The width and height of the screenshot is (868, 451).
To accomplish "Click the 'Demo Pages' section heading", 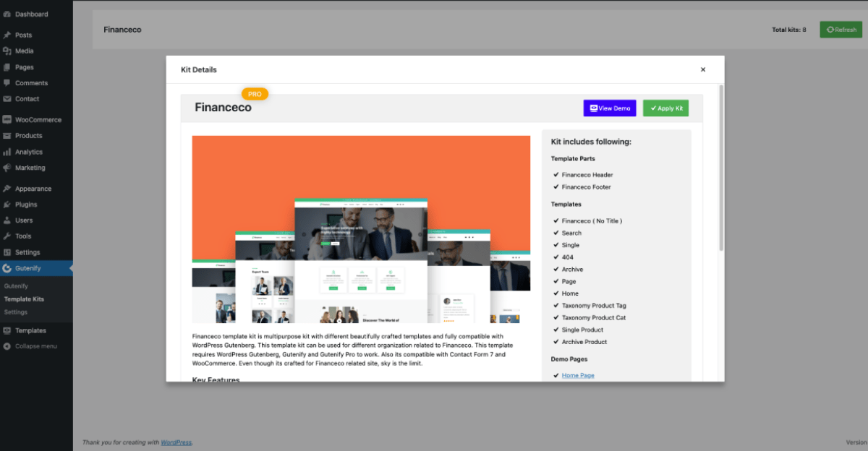I will [x=569, y=359].
